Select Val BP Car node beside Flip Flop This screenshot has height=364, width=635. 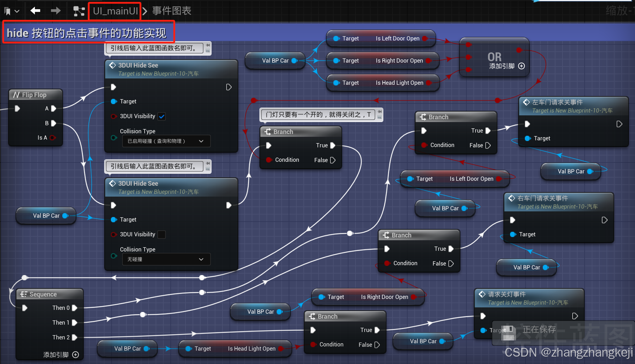pos(46,216)
